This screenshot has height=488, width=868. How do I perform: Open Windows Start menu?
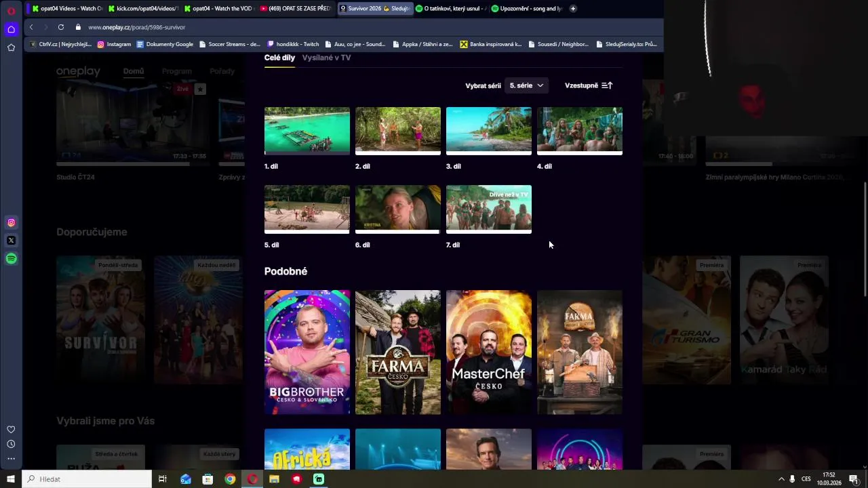(x=11, y=479)
